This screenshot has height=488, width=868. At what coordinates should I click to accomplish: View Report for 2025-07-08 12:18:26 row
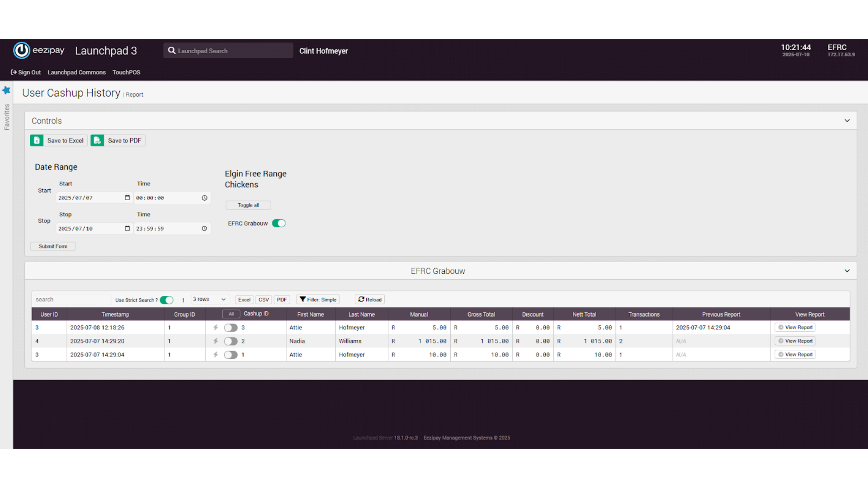(x=795, y=328)
